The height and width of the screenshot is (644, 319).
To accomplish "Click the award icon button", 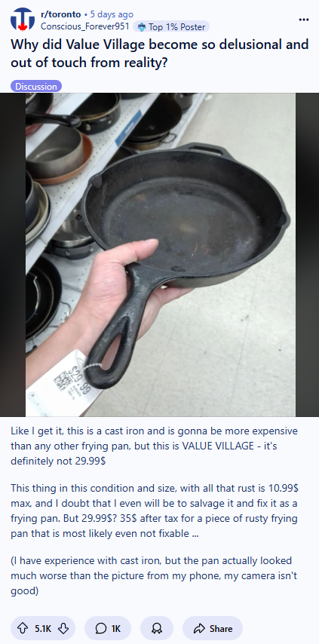I will tap(157, 628).
